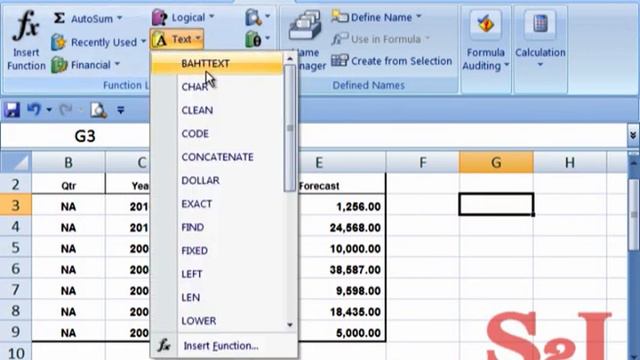Open the Math & Trig functions icon
The height and width of the screenshot is (360, 640).
coord(253,40)
